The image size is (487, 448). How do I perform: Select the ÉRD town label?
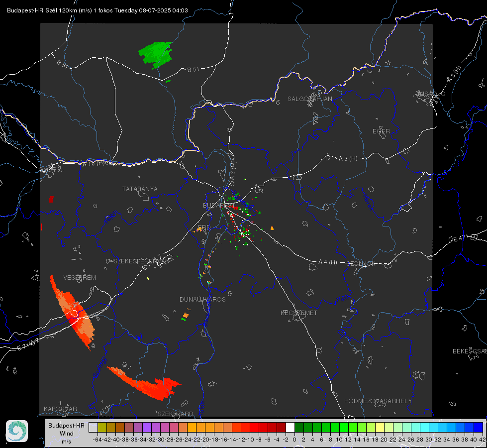coord(204,227)
